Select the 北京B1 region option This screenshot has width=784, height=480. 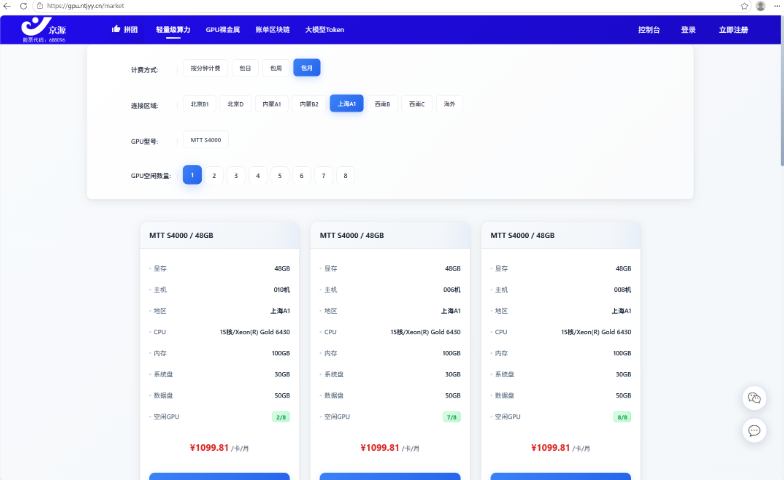click(200, 104)
